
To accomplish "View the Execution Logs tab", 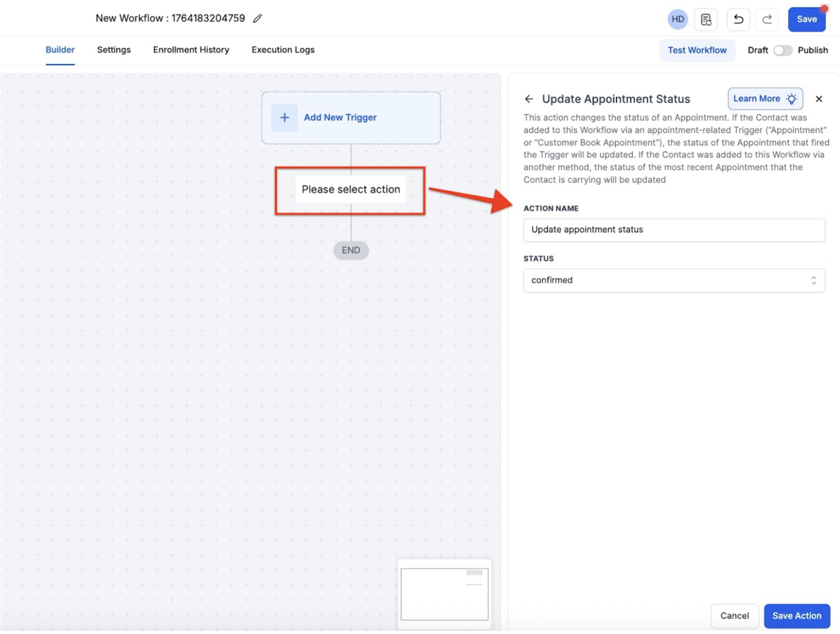I will point(283,50).
